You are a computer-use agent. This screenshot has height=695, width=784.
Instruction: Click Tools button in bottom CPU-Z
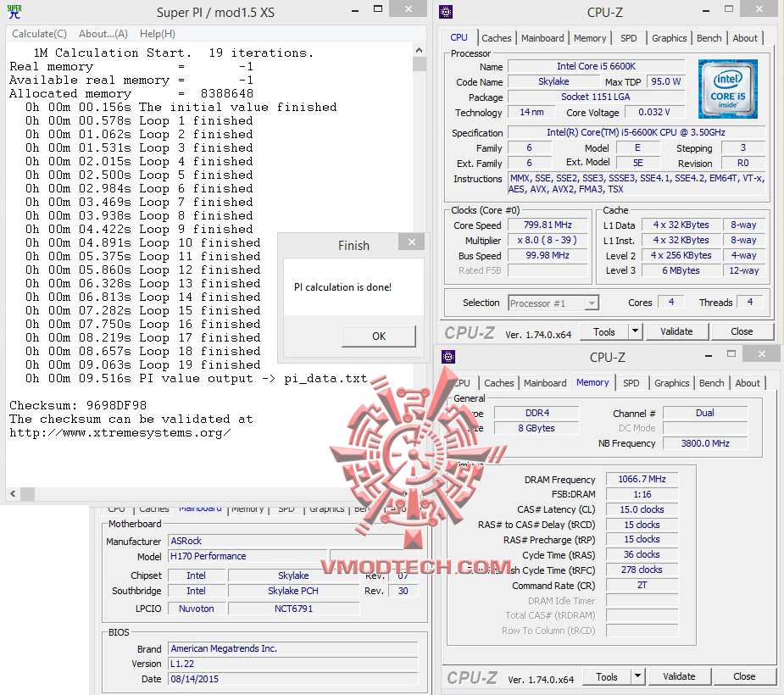coord(607,677)
